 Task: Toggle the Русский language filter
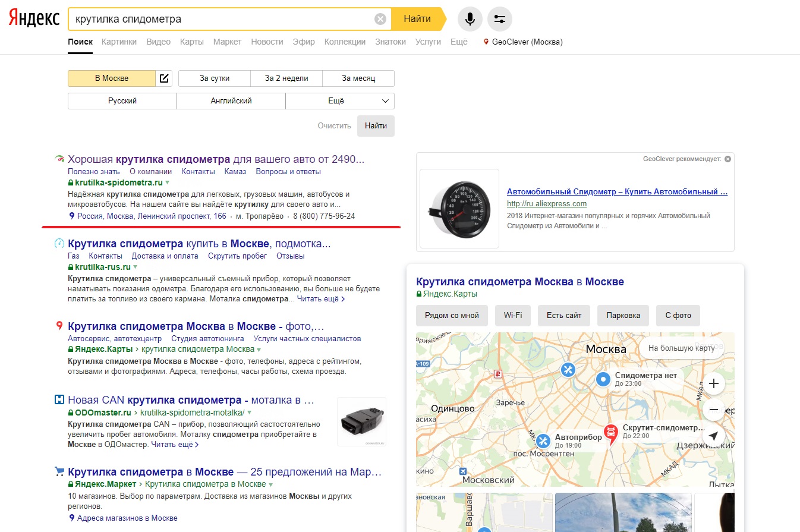tap(122, 101)
